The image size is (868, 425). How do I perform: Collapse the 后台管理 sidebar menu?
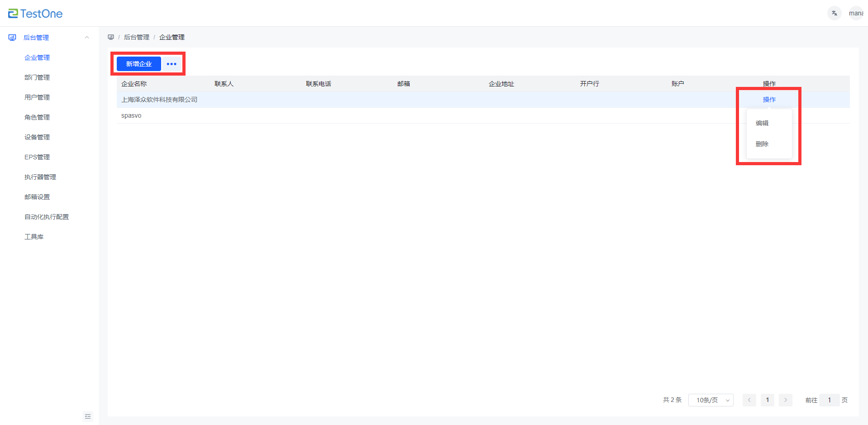(x=87, y=38)
